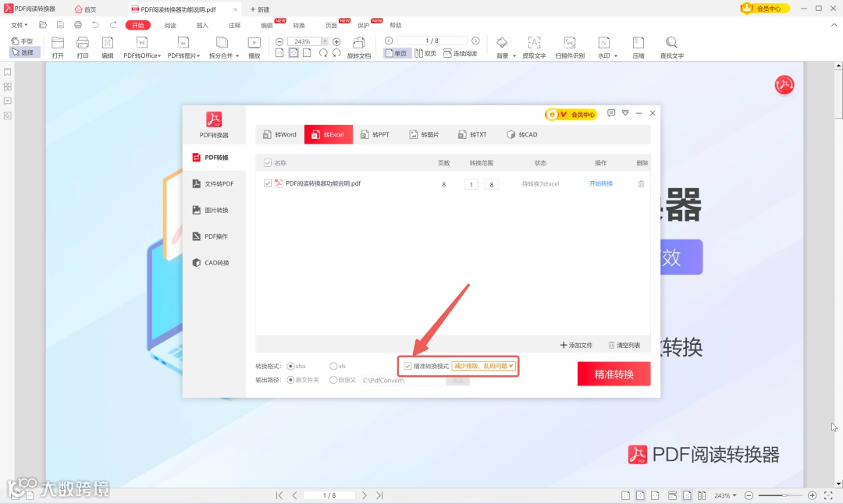Click 添加文件 button

(576, 345)
